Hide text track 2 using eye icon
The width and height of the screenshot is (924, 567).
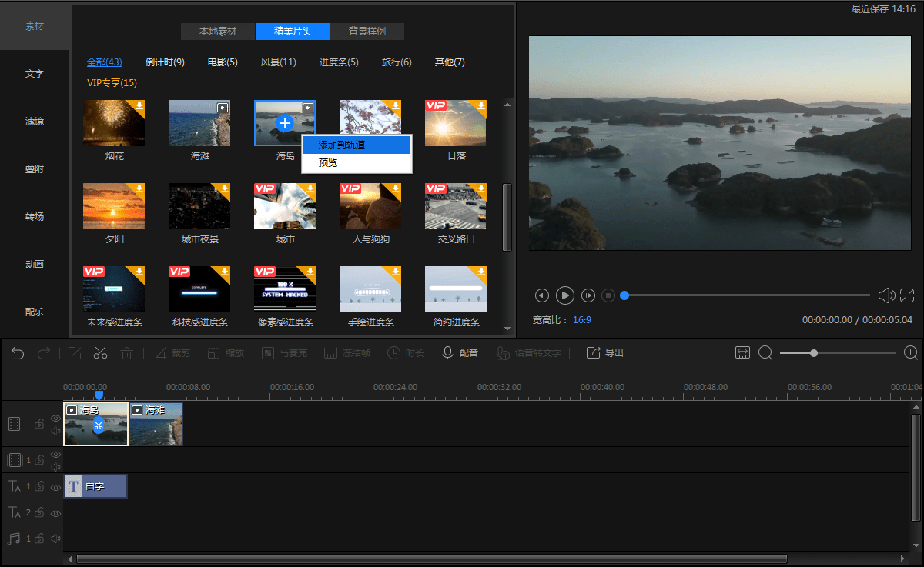55,513
